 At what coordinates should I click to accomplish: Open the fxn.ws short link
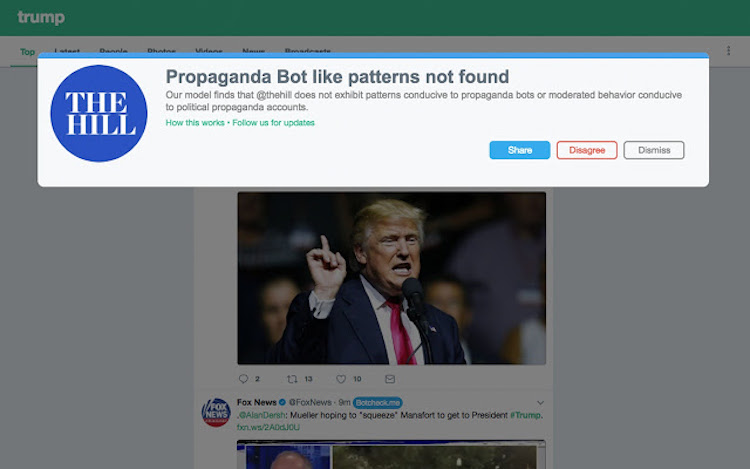pos(268,427)
